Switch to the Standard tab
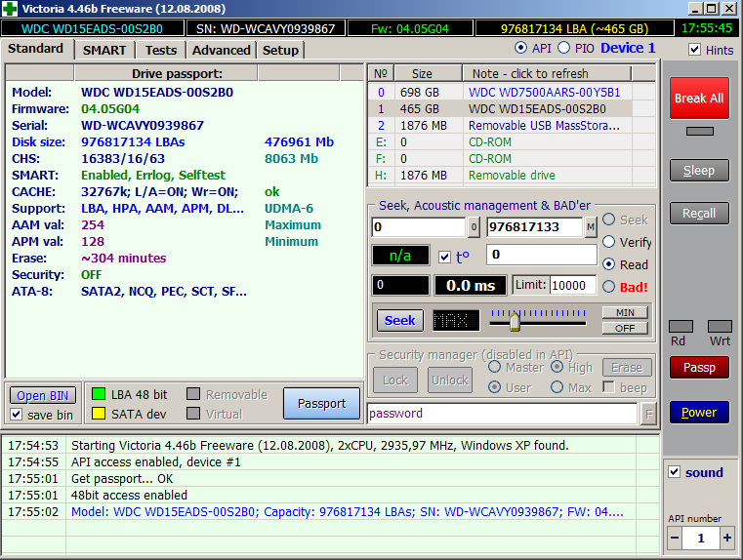The image size is (743, 560). [35, 49]
